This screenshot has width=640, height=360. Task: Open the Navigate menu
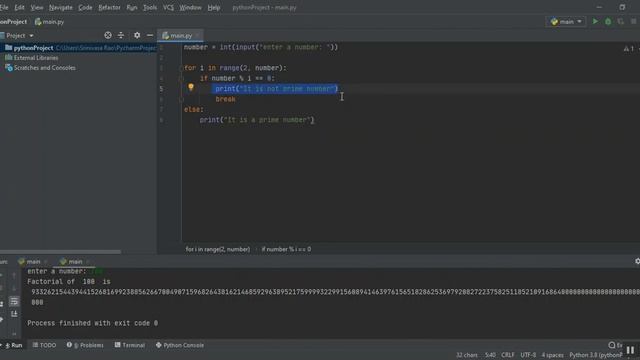point(60,7)
